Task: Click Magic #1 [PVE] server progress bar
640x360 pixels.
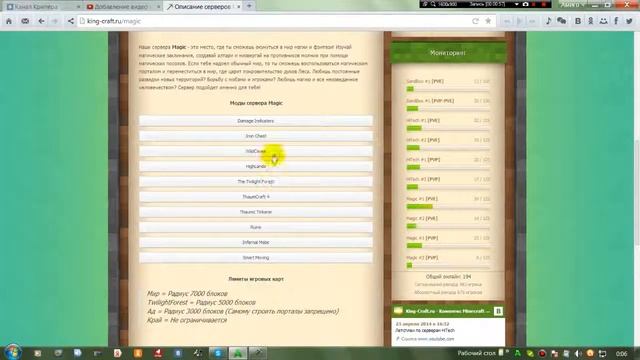Action: (x=448, y=207)
